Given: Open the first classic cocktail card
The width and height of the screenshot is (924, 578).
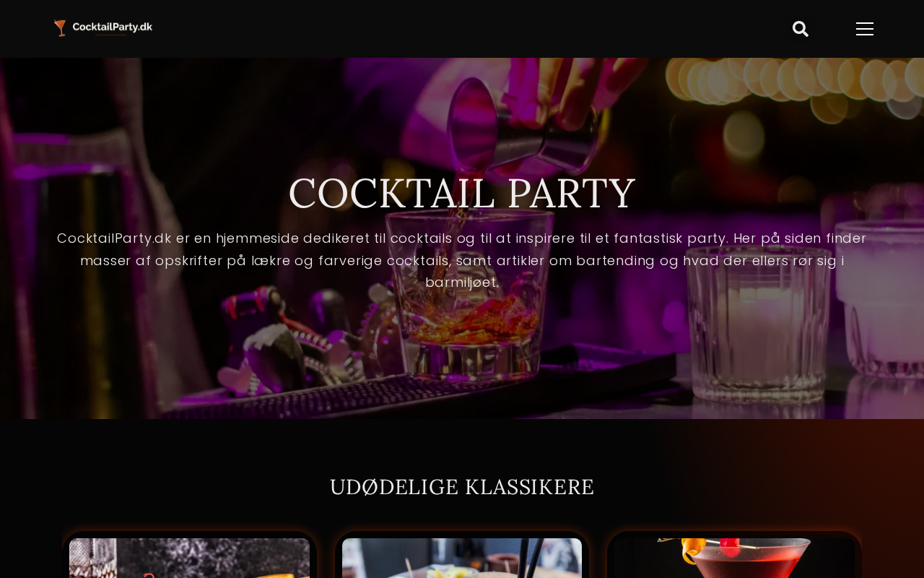Looking at the screenshot, I should 189,556.
